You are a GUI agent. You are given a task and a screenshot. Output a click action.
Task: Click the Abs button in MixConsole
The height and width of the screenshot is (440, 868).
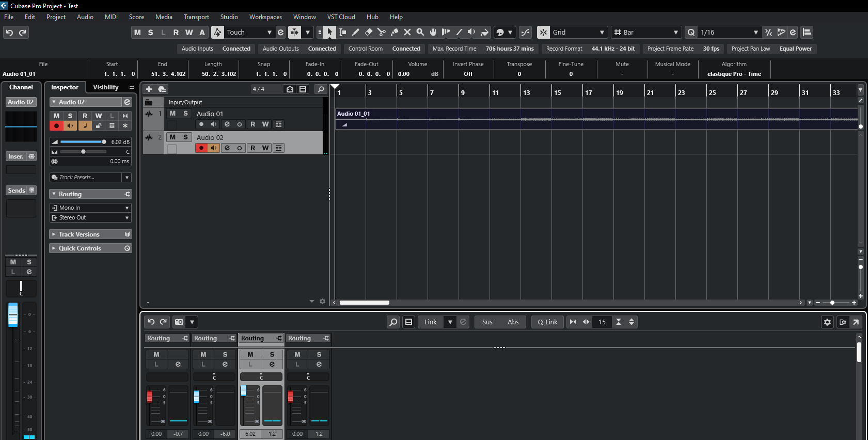click(513, 322)
